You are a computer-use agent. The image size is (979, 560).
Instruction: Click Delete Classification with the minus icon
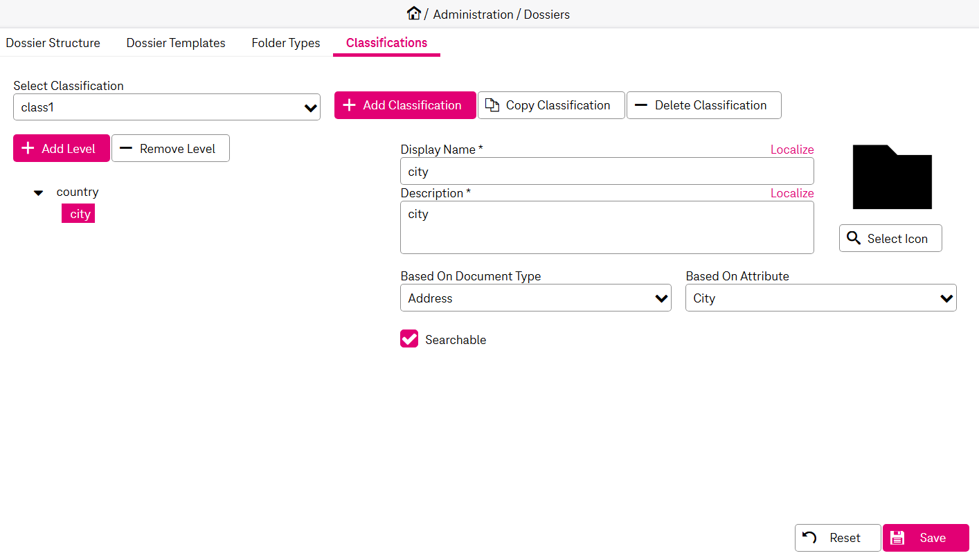pos(703,105)
